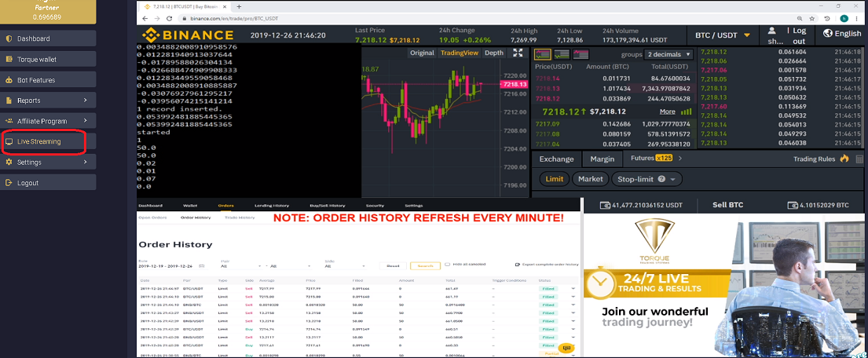Open the Futures x125 tab
Viewport: 868px width, 358px height.
(651, 159)
